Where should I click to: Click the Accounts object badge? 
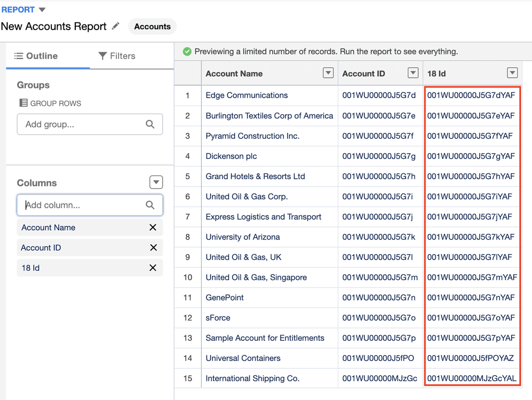click(x=152, y=26)
